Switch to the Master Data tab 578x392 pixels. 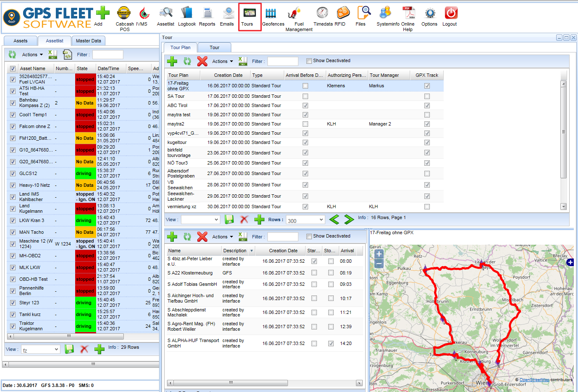coord(88,41)
